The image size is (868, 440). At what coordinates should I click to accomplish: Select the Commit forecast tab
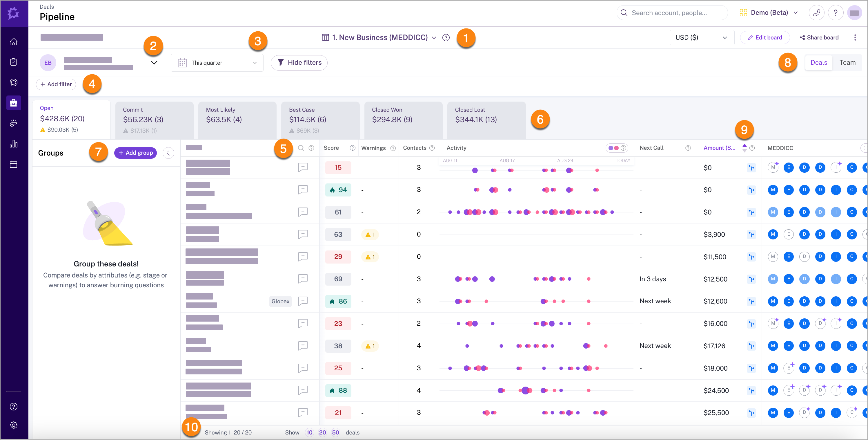tap(154, 120)
